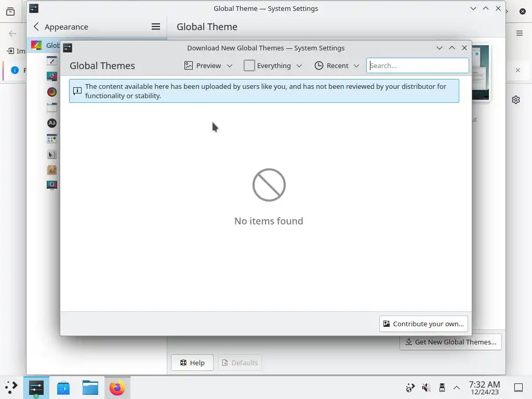Click the circled X icon at top right

(x=523, y=11)
